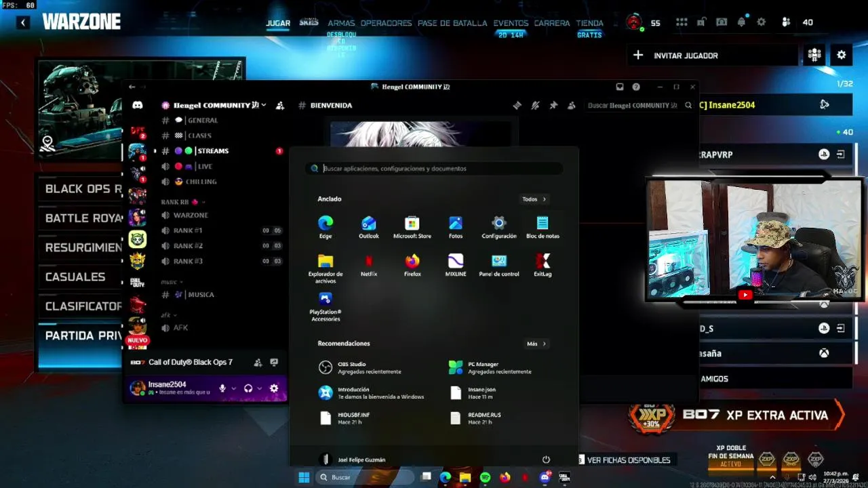Open Discord direct messages home icon
868x488 pixels.
point(138,105)
